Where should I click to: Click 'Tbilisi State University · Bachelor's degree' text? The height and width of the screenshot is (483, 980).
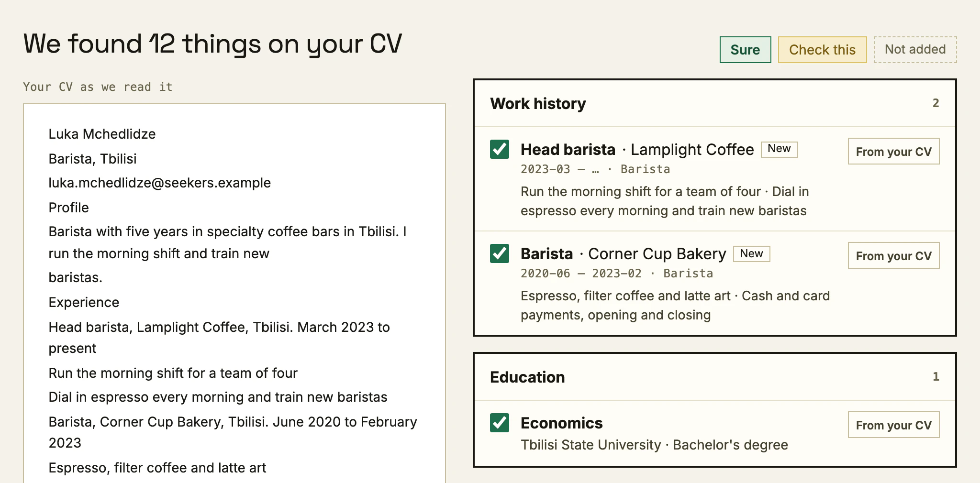point(654,445)
